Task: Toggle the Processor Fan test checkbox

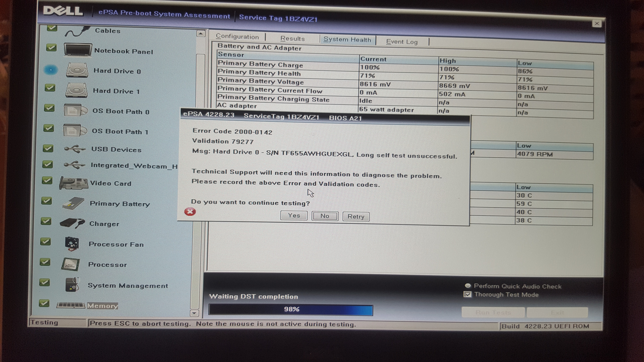Action: [45, 241]
